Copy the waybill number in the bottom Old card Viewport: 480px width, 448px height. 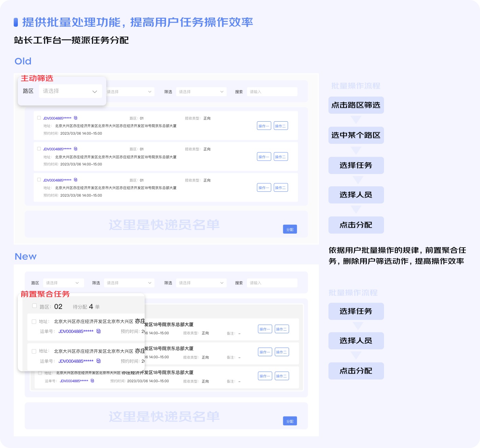75,180
